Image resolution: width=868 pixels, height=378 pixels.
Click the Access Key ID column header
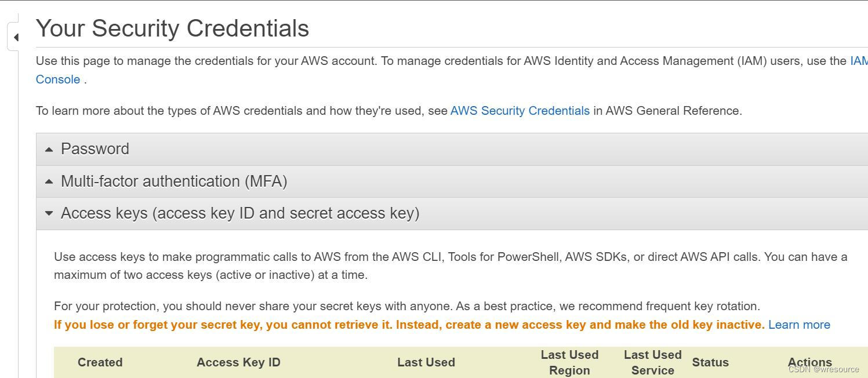click(238, 362)
